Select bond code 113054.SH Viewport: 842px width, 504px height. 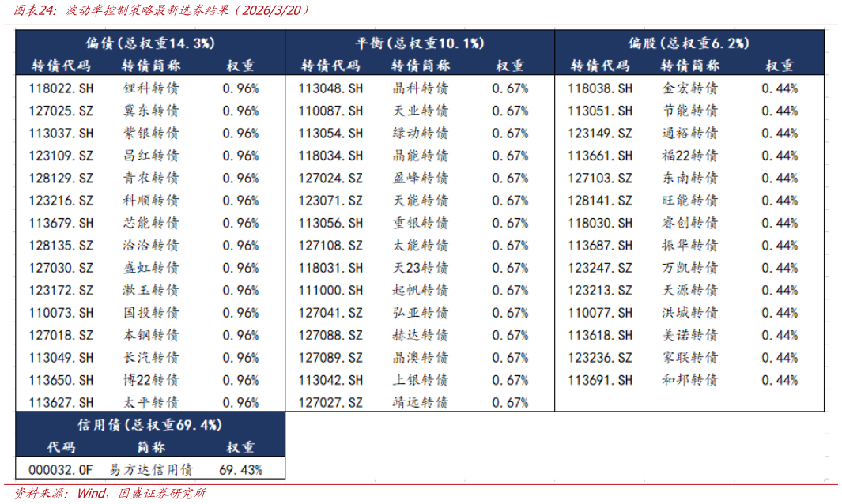[330, 134]
